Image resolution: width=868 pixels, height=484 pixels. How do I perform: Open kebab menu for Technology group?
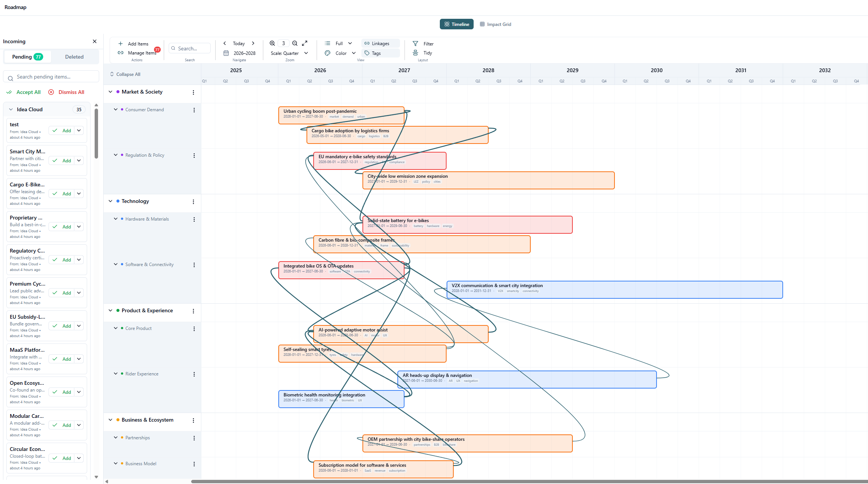coord(193,202)
